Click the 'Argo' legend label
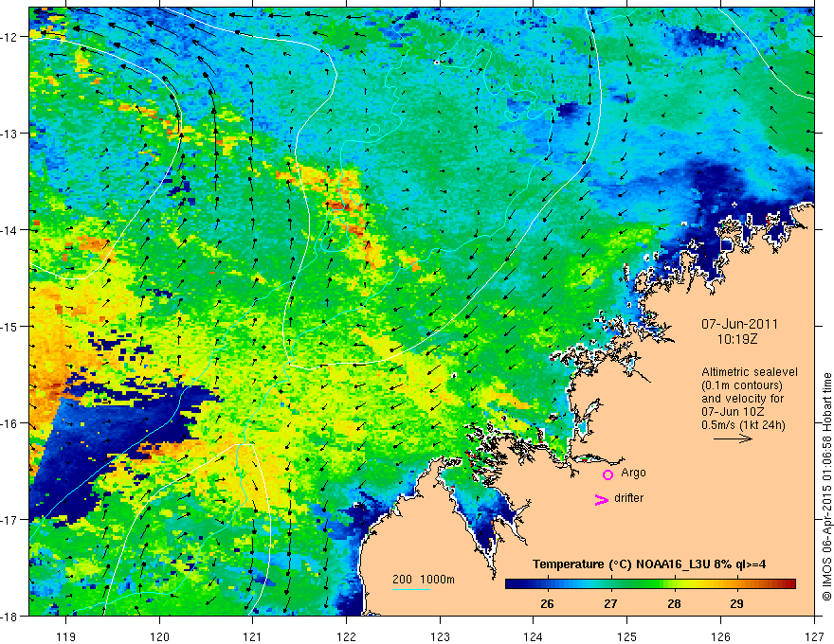The height and width of the screenshot is (644, 834). 633,473
